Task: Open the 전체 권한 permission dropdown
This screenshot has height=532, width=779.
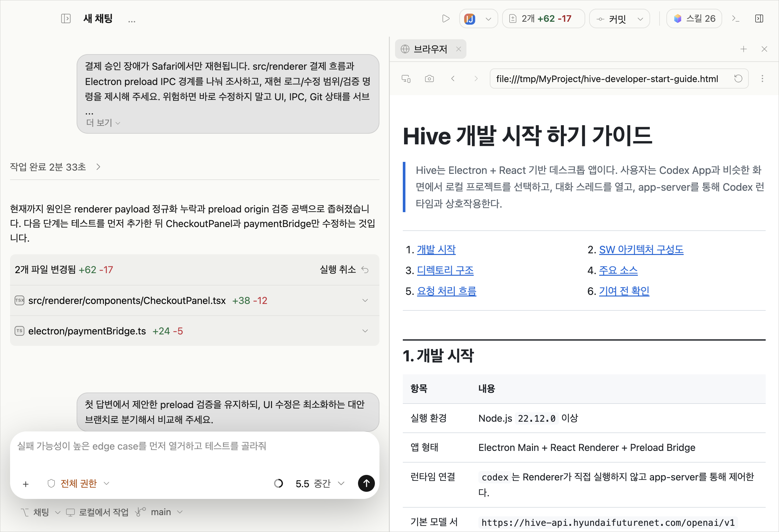Action: 79,483
